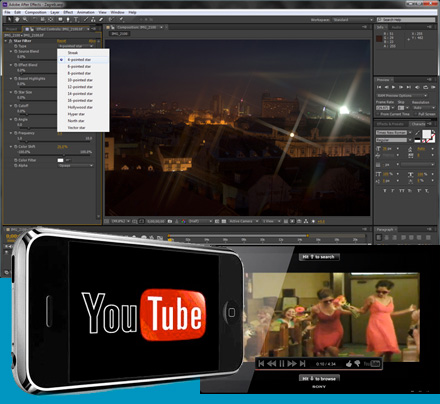
Task: Toggle stopwatch for Boost Highlights property
Action: click(x=15, y=79)
